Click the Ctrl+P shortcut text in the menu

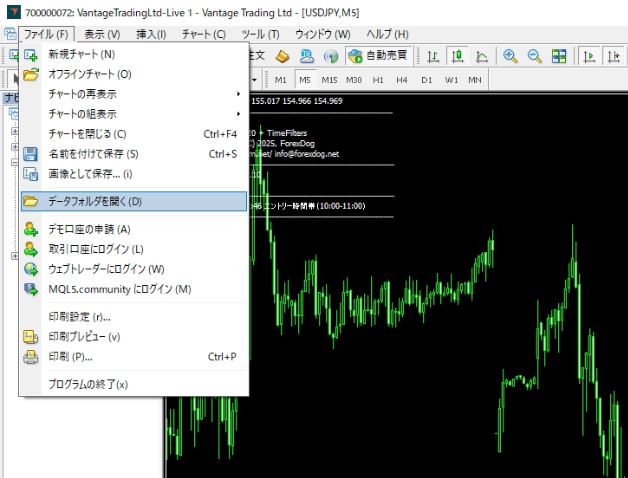(x=222, y=357)
